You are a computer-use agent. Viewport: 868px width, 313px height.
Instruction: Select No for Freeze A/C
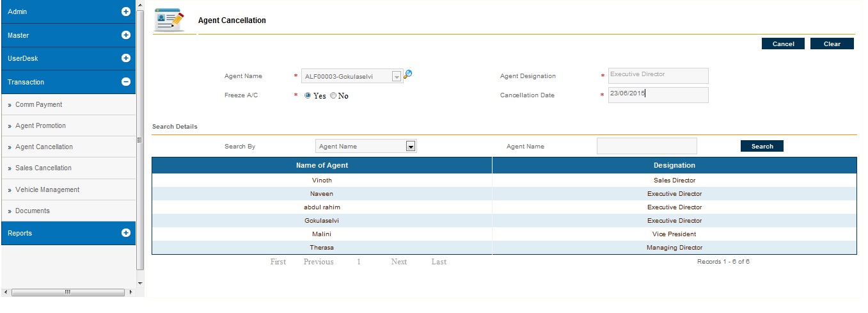[333, 95]
